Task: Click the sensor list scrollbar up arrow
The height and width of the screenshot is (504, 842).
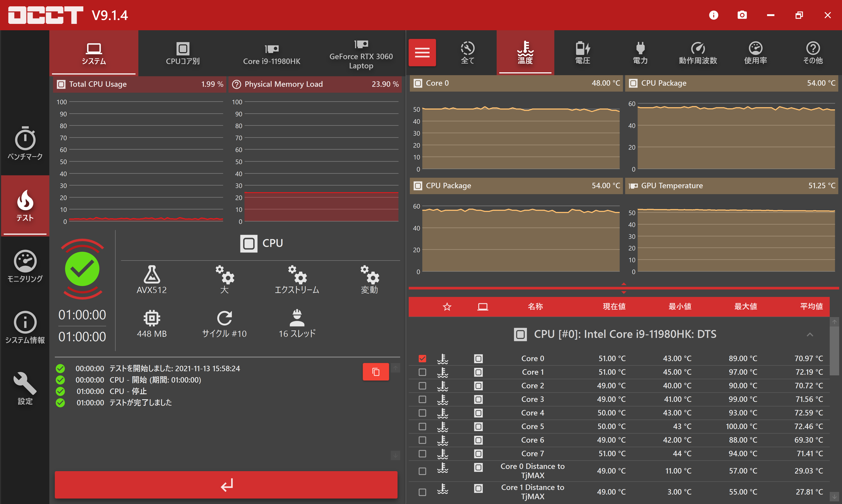Action: coord(835,322)
